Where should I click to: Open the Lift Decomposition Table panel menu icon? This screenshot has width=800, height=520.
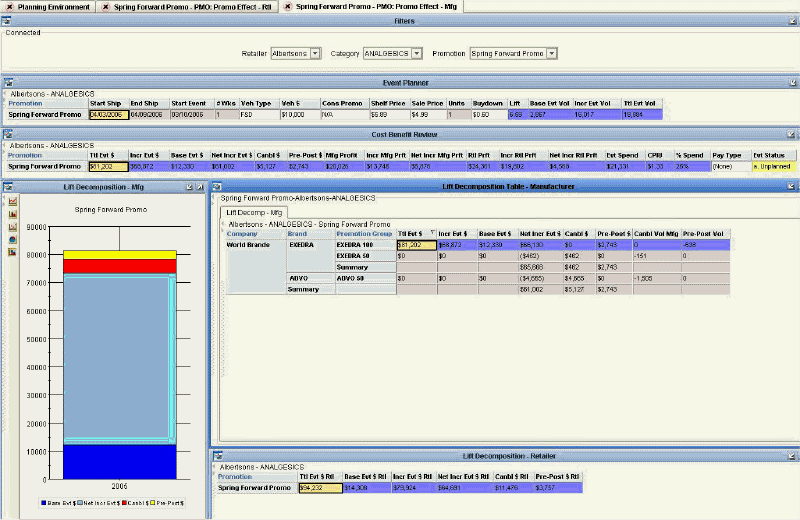click(217, 186)
